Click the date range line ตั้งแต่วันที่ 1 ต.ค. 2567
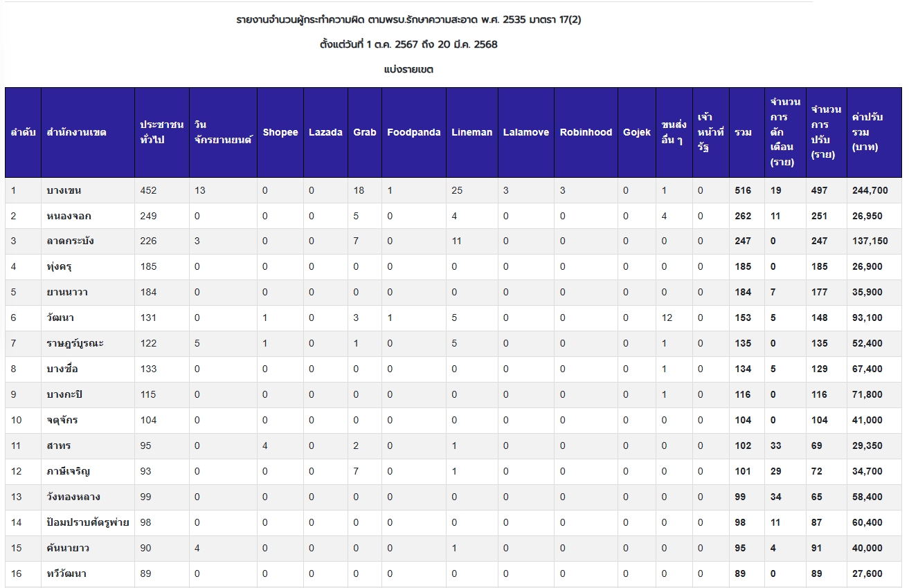The height and width of the screenshot is (588, 918). 408,45
